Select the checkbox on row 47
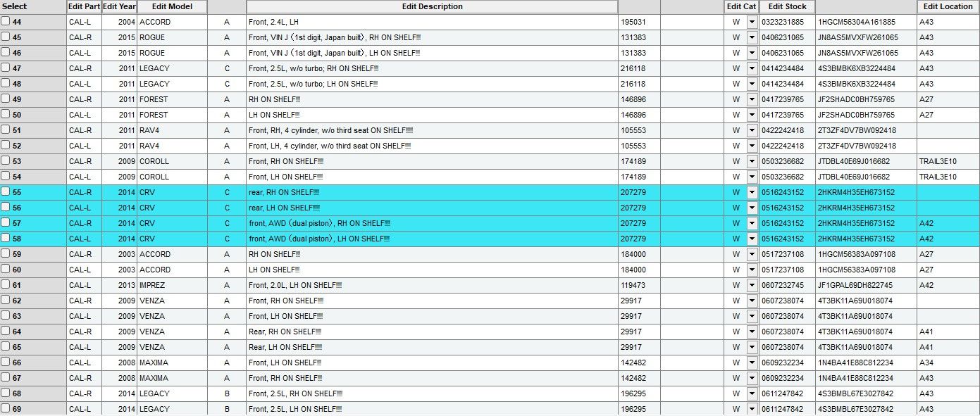The image size is (980, 416). 6,68
